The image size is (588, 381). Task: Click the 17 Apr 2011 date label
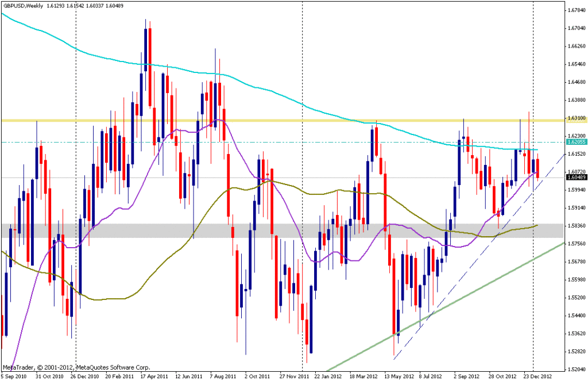pyautogui.click(x=154, y=376)
